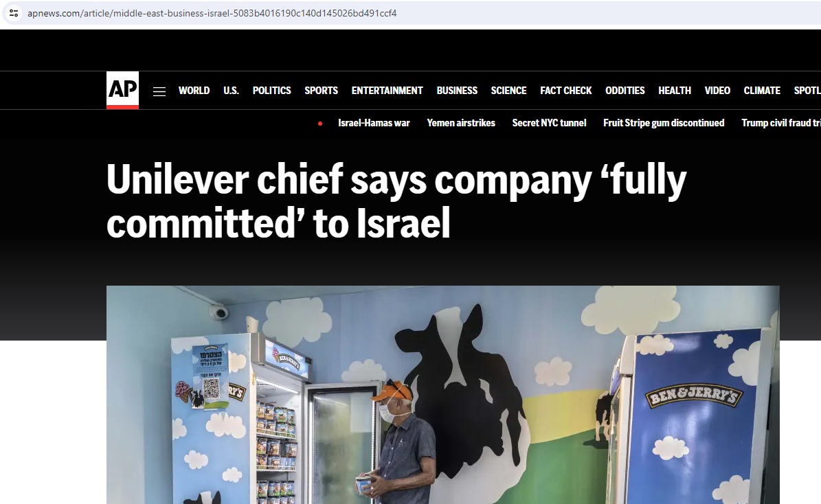Open the World section
Image resolution: width=821 pixels, height=504 pixels.
[194, 91]
